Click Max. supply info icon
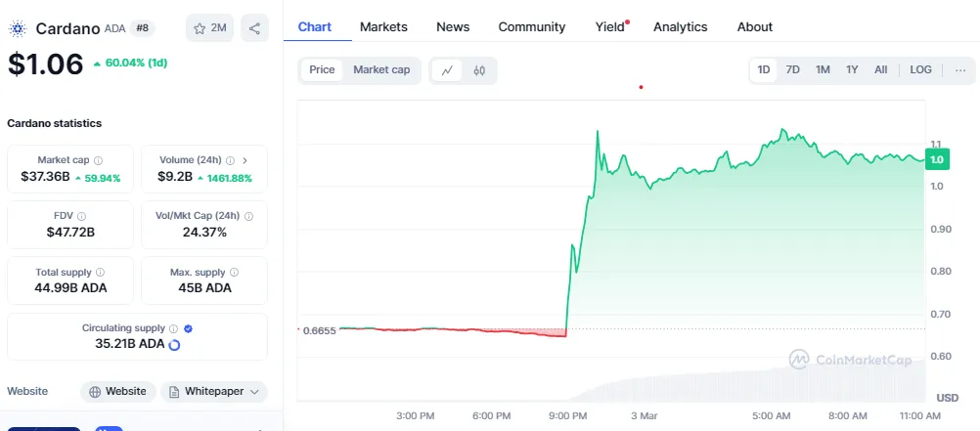 coord(233,272)
